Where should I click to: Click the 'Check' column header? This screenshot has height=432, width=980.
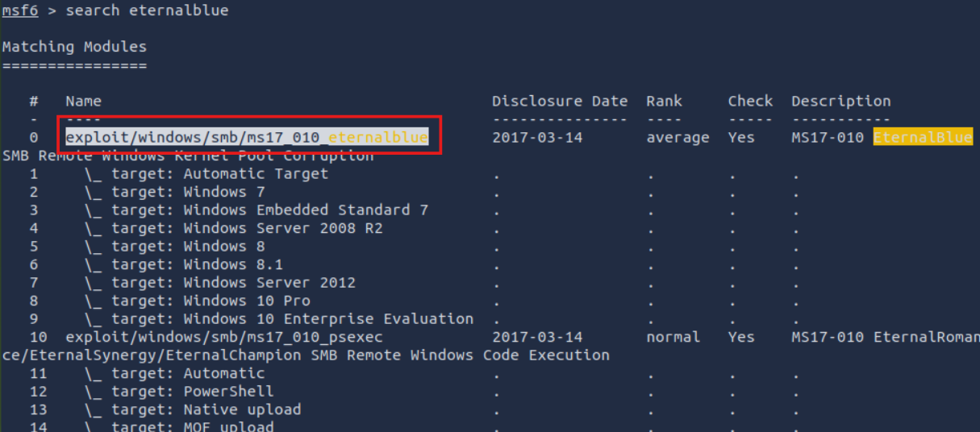click(x=750, y=102)
